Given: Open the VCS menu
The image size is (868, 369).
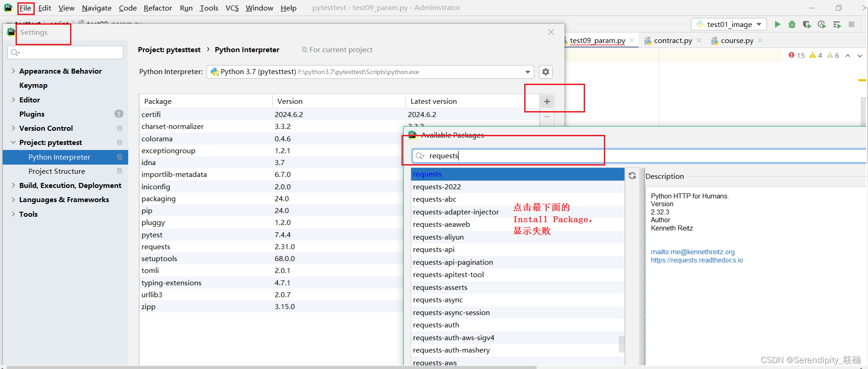Looking at the screenshot, I should 232,8.
